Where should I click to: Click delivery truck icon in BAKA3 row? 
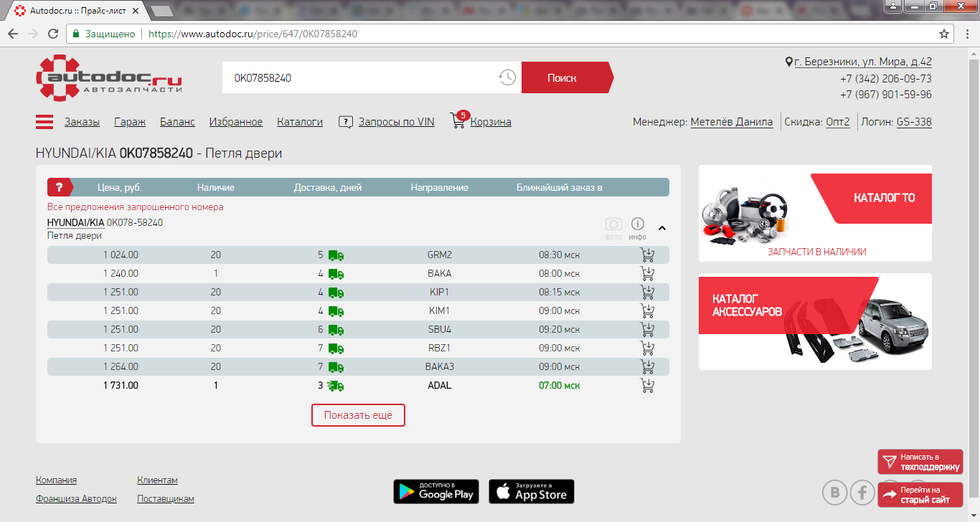coord(336,367)
